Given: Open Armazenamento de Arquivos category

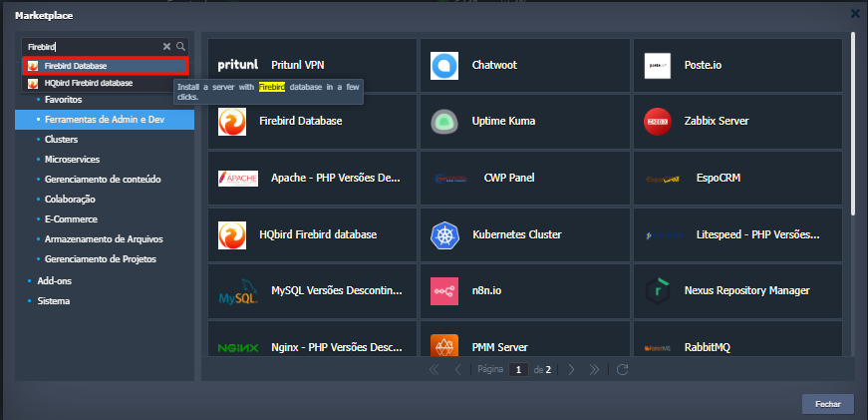Looking at the screenshot, I should point(104,239).
